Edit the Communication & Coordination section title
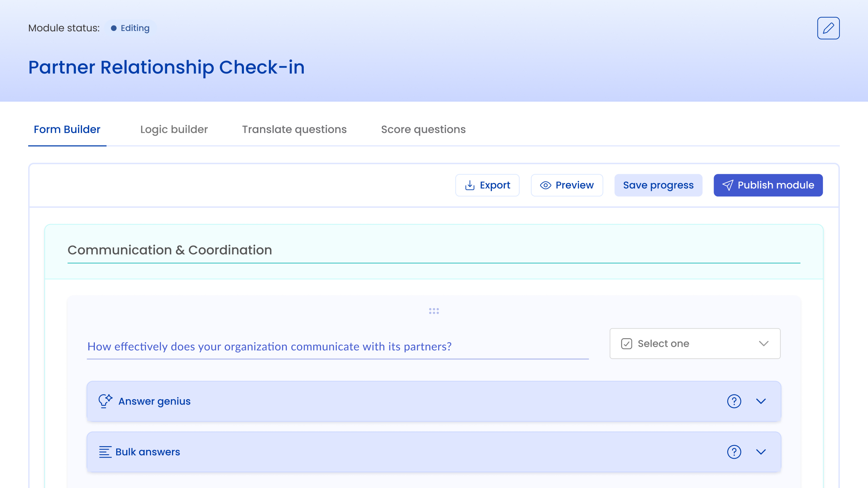The width and height of the screenshot is (868, 488). [x=434, y=250]
